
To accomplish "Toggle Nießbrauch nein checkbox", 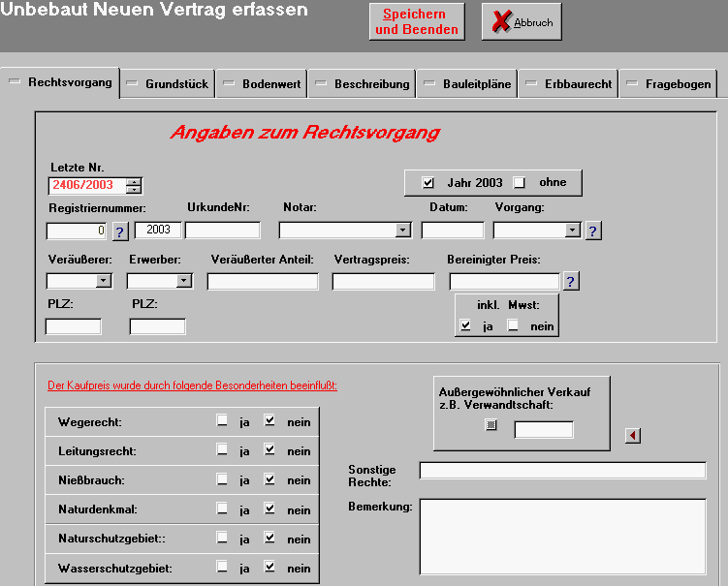I will [x=269, y=479].
